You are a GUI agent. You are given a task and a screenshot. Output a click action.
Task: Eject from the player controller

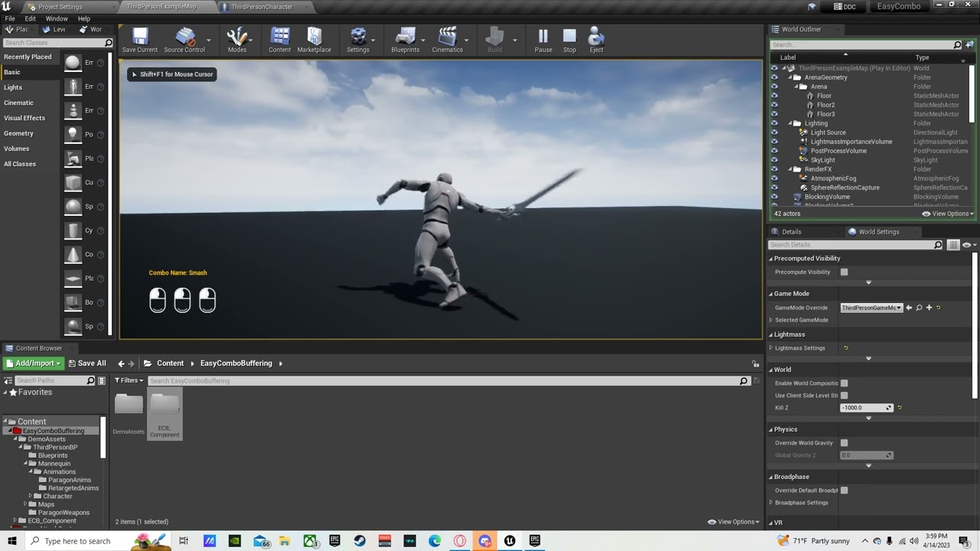click(596, 40)
